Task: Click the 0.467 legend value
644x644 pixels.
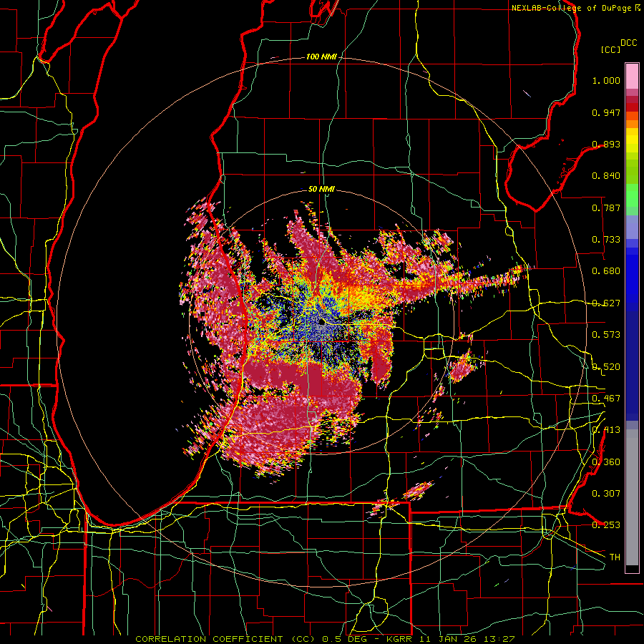Action: click(606, 399)
